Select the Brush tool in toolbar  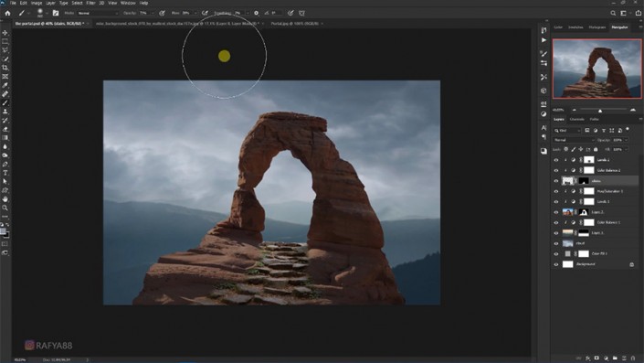coord(5,102)
